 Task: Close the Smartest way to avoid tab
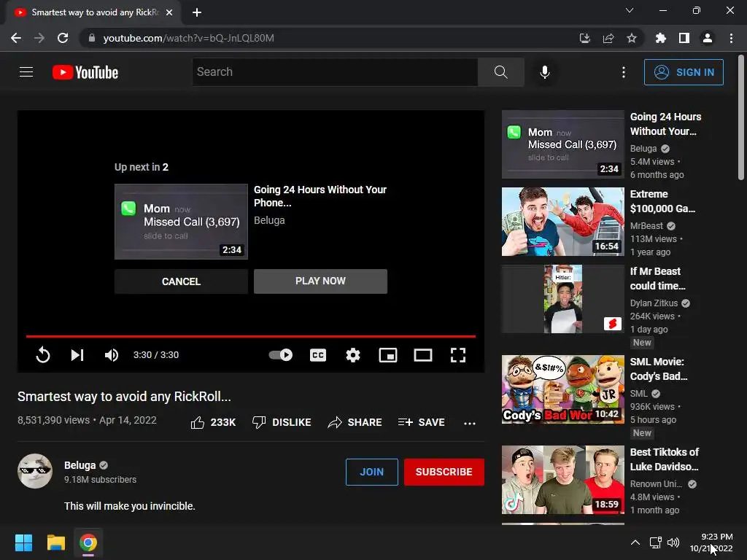click(169, 12)
